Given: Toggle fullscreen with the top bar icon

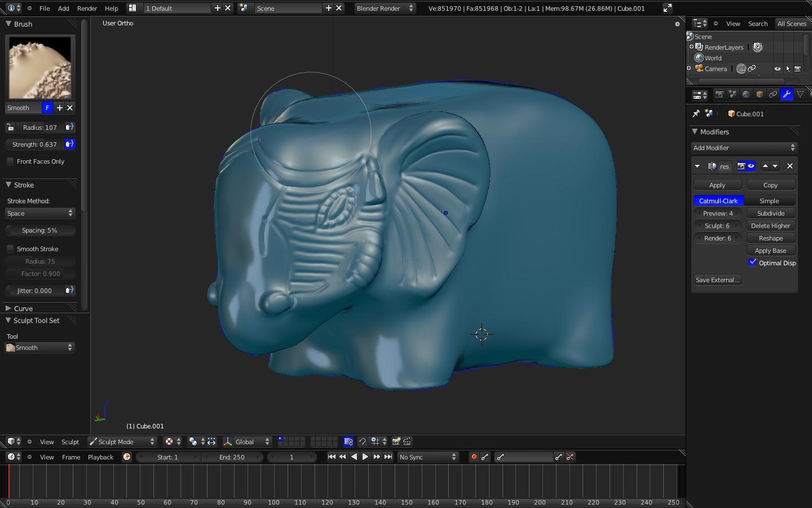Looking at the screenshot, I should (667, 8).
